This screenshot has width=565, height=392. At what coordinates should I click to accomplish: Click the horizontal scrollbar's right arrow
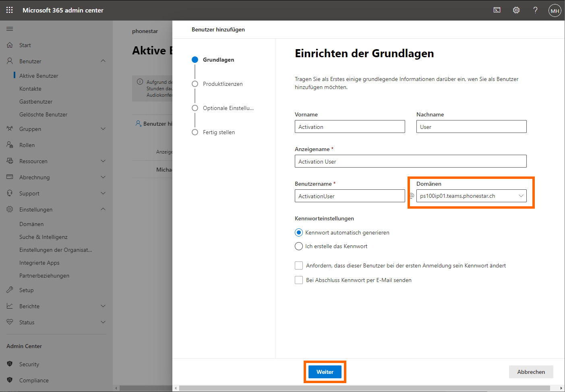pyautogui.click(x=561, y=388)
